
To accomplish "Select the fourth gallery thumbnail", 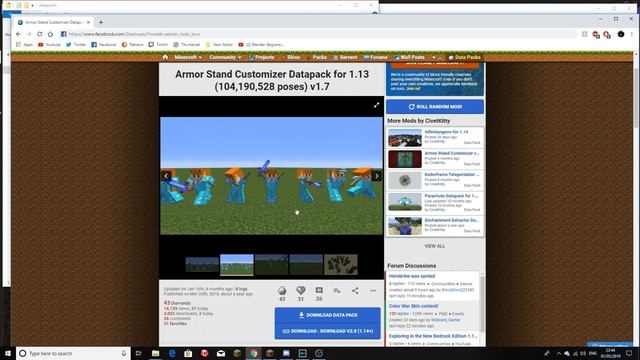I will click(x=306, y=264).
